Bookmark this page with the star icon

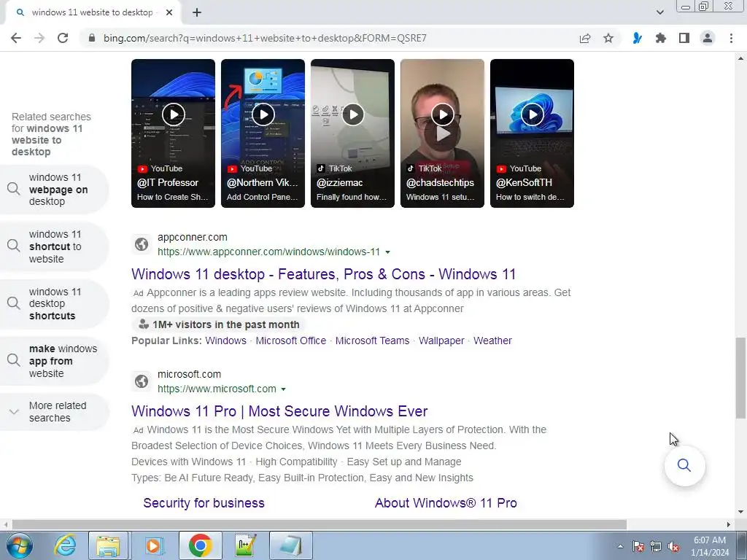(x=608, y=38)
